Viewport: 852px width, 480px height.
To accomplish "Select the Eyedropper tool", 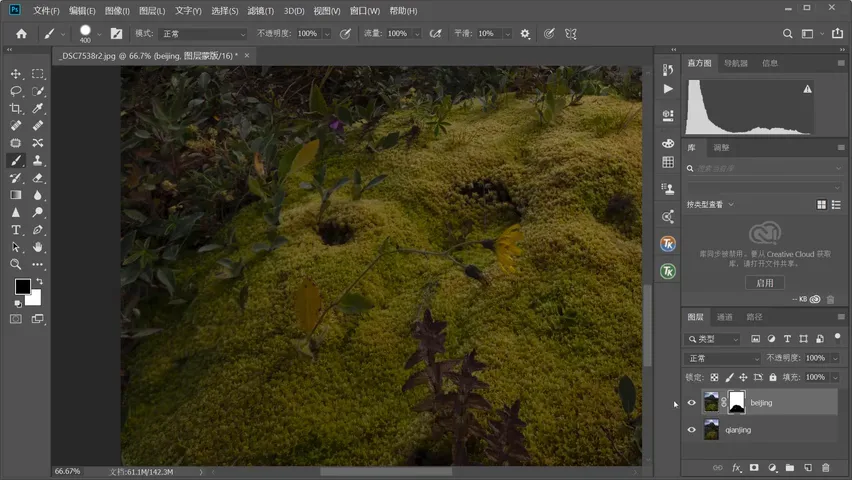I will [37, 108].
